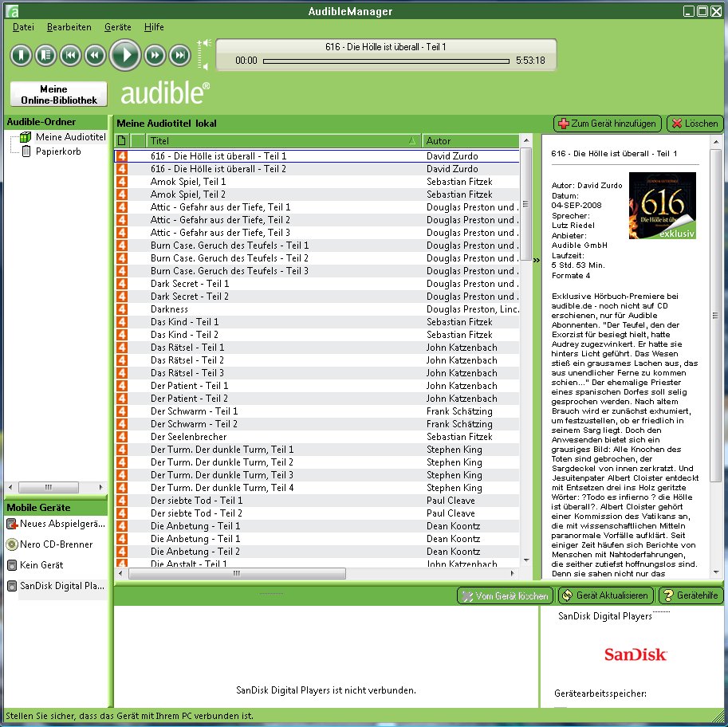Select Amok Spiel, Teil 1
The width and height of the screenshot is (728, 727).
[x=317, y=182]
